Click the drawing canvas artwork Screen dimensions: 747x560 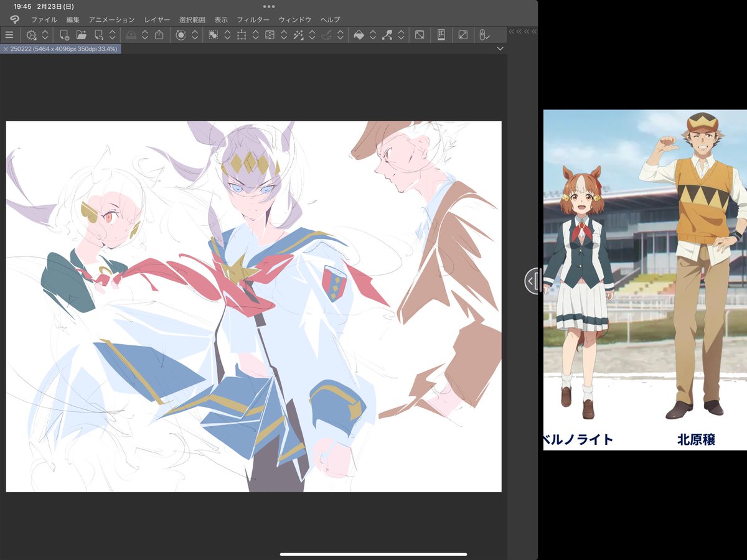pyautogui.click(x=253, y=306)
